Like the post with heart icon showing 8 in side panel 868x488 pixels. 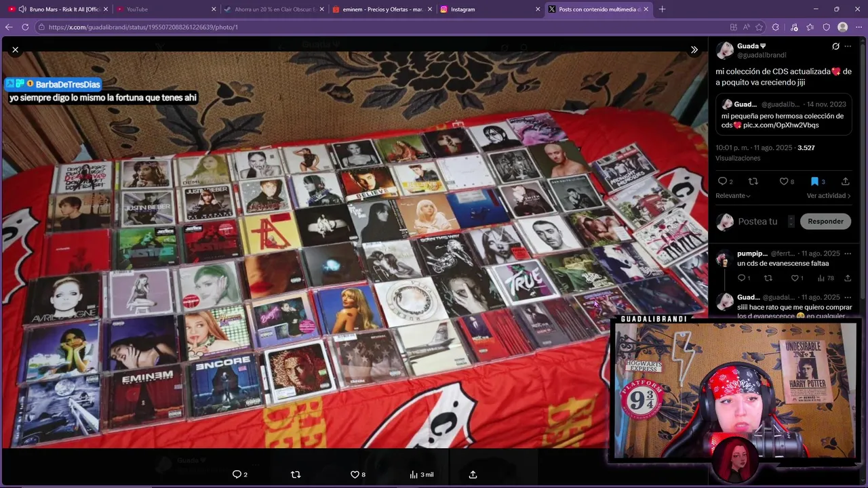783,181
